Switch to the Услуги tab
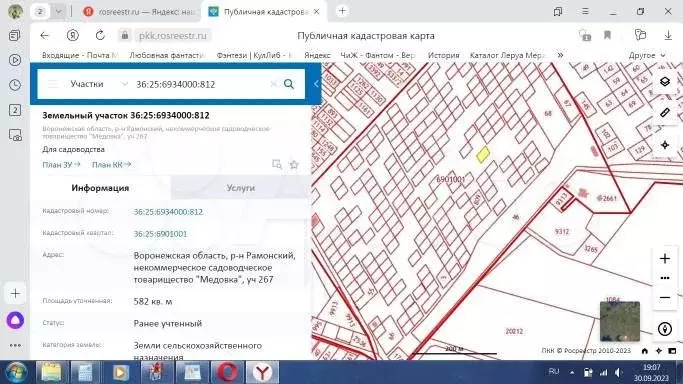The height and width of the screenshot is (384, 683). pos(240,188)
